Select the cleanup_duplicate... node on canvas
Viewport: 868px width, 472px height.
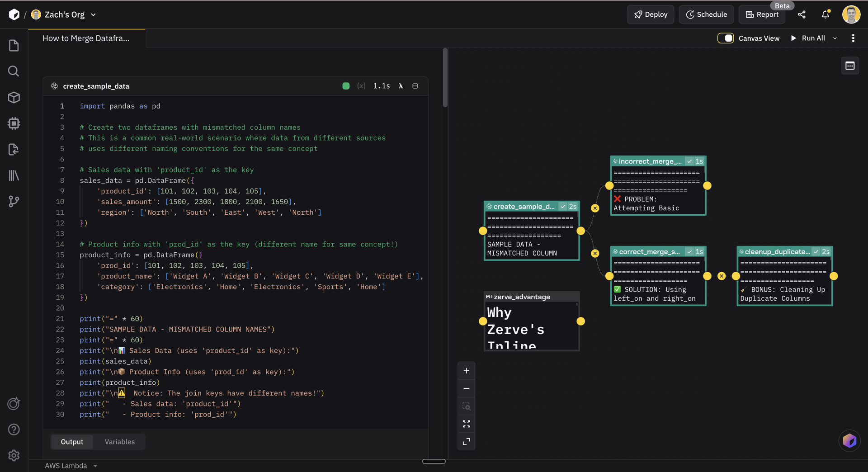(x=785, y=276)
